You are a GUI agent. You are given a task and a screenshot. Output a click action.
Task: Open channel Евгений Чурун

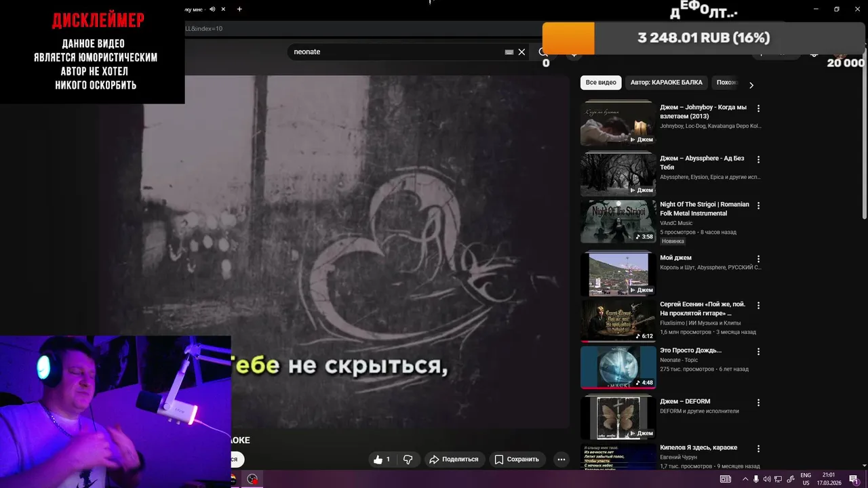pos(678,457)
